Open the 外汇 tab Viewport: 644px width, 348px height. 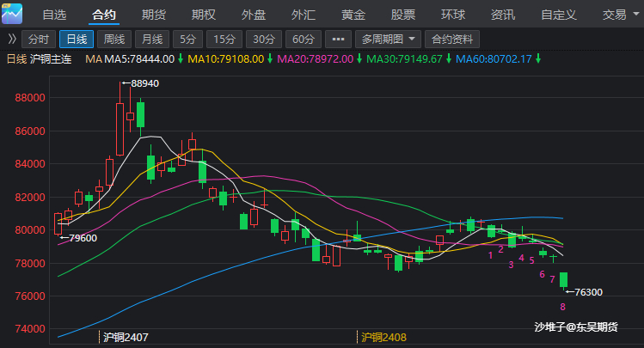(x=304, y=15)
